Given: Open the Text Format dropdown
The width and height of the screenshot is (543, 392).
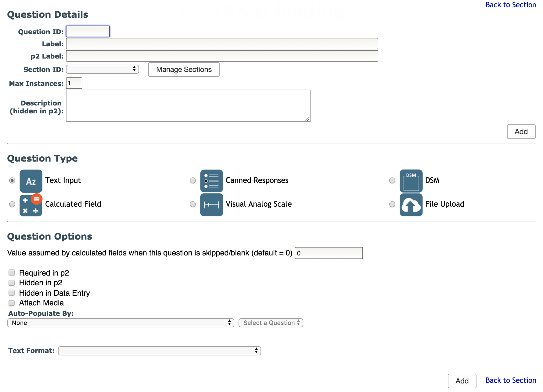Looking at the screenshot, I should [160, 351].
